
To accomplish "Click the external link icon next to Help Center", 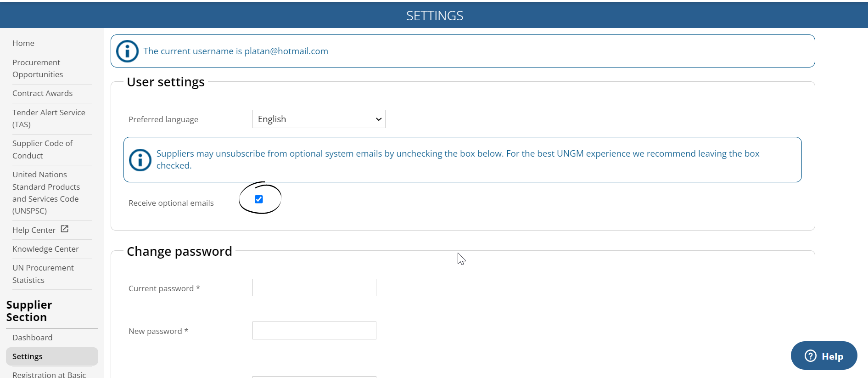I will (x=65, y=229).
